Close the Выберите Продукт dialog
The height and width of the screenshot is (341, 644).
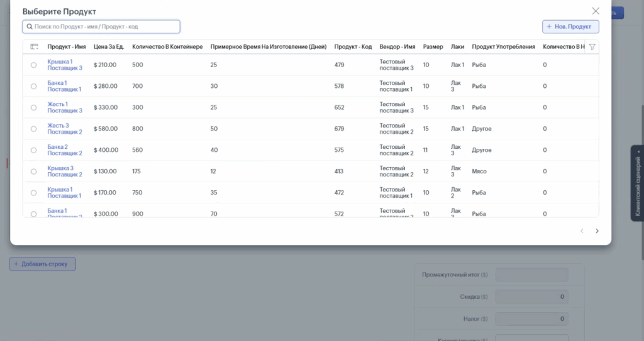[x=596, y=11]
